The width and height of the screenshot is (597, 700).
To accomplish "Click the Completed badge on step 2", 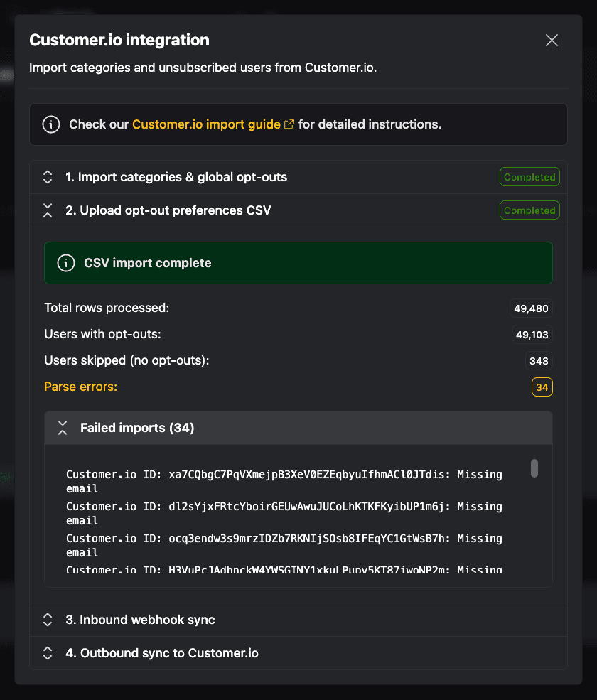I will click(x=529, y=210).
